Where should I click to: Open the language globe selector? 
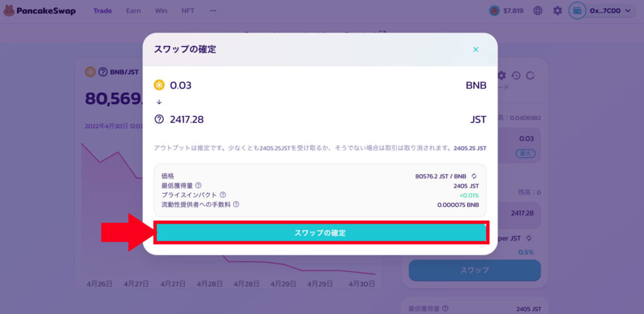click(x=538, y=11)
